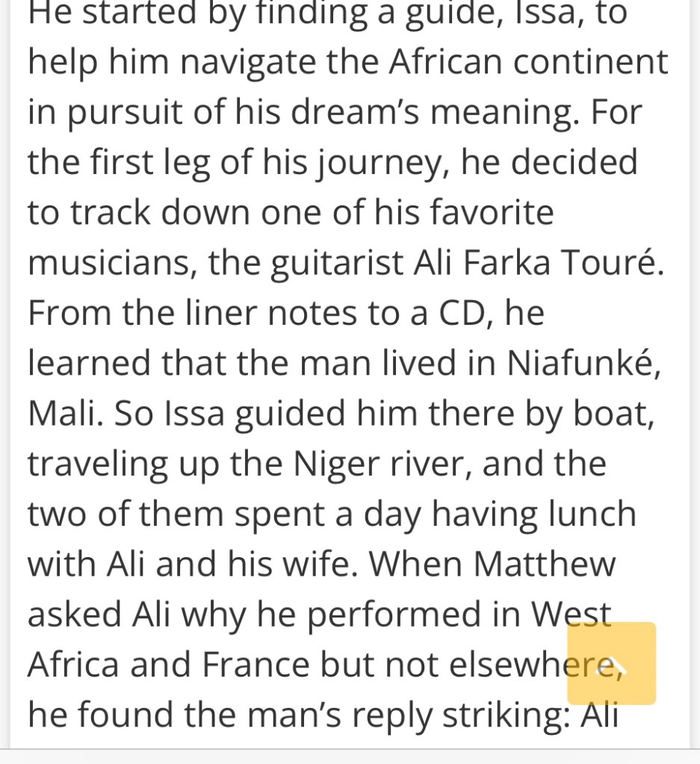The height and width of the screenshot is (764, 700).
Task: Click the word "Matthew" in the text
Action: [545, 565]
